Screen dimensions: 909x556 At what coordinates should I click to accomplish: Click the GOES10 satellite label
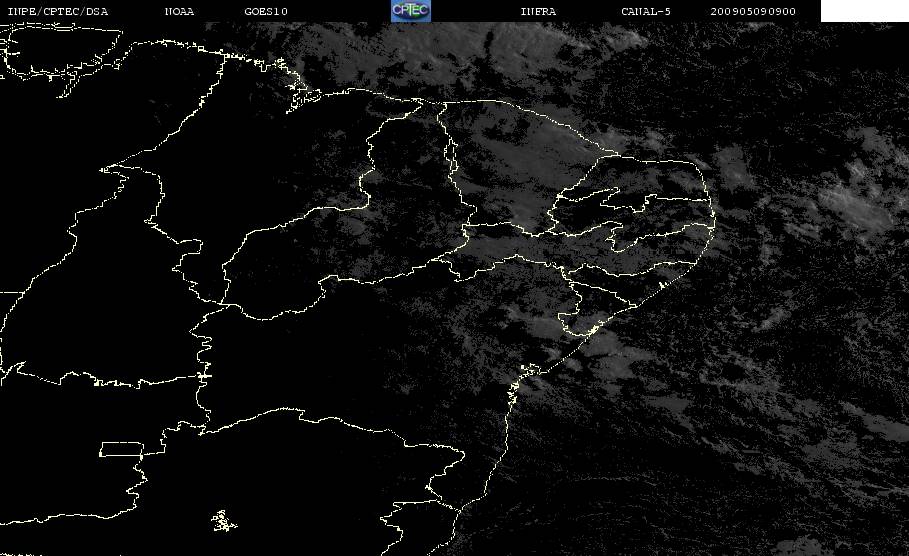pyautogui.click(x=266, y=12)
